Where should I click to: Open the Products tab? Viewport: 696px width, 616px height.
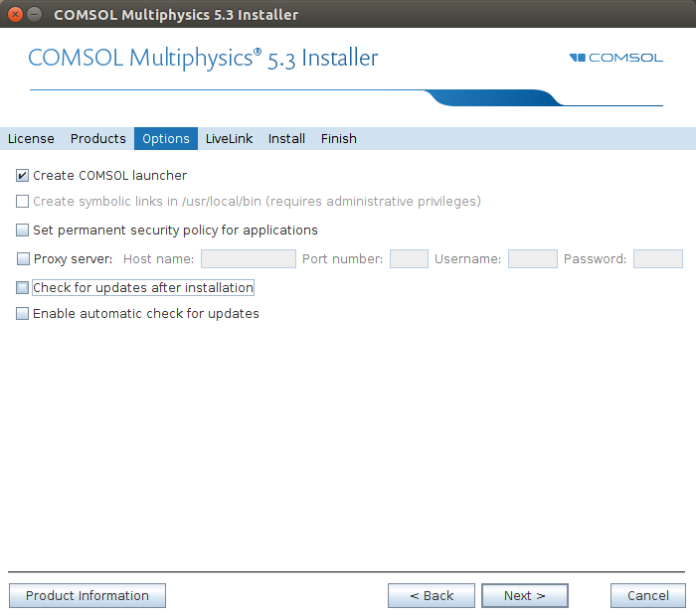pos(98,139)
